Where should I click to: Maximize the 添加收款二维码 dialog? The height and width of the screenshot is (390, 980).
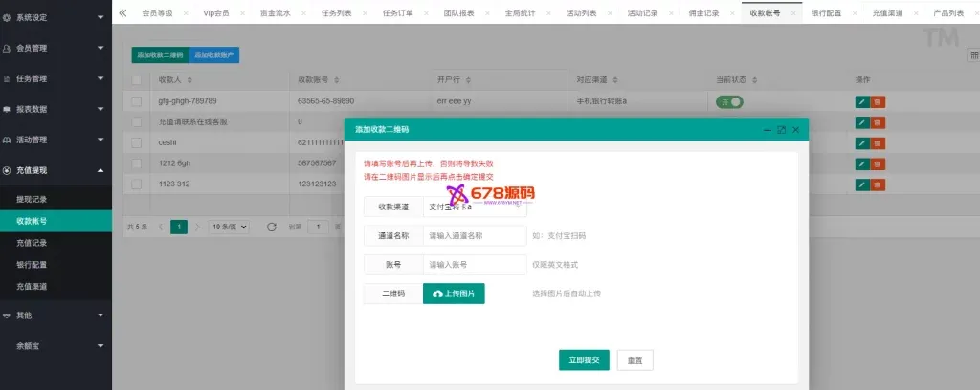click(x=780, y=129)
